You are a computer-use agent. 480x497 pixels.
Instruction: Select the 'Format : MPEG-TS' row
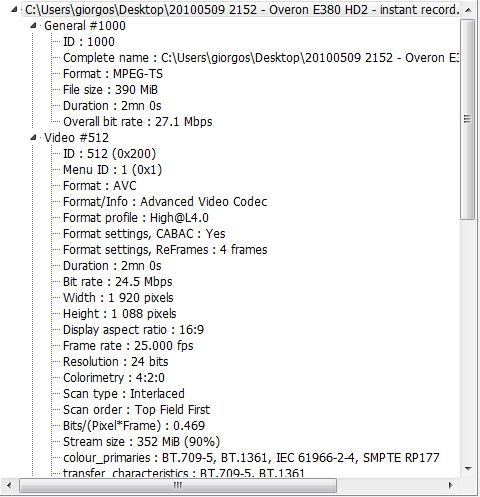pyautogui.click(x=113, y=74)
